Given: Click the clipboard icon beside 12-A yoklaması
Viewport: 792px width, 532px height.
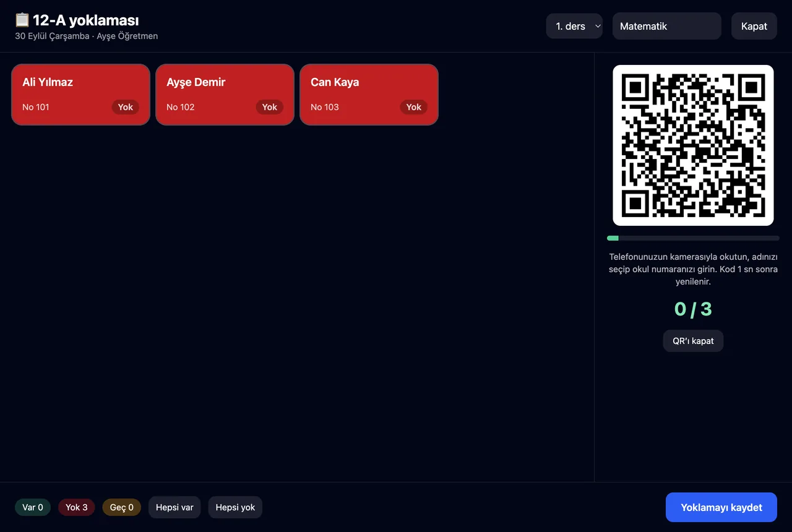Looking at the screenshot, I should 22,20.
